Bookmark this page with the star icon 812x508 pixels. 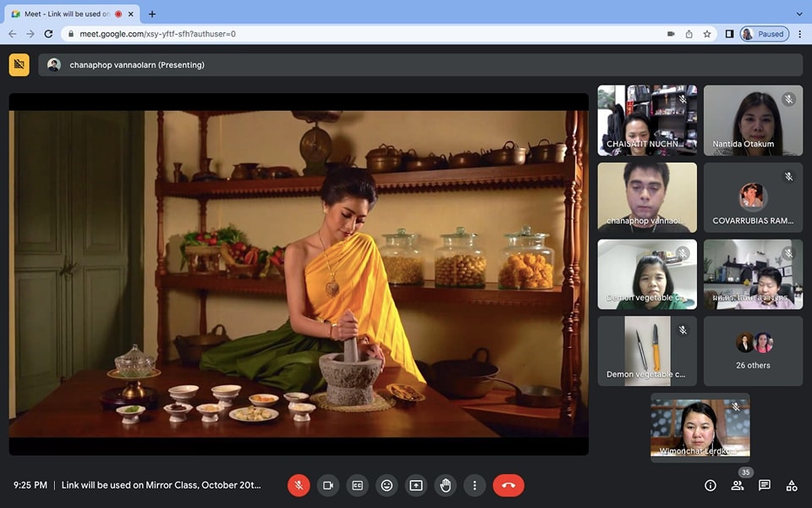pos(707,34)
